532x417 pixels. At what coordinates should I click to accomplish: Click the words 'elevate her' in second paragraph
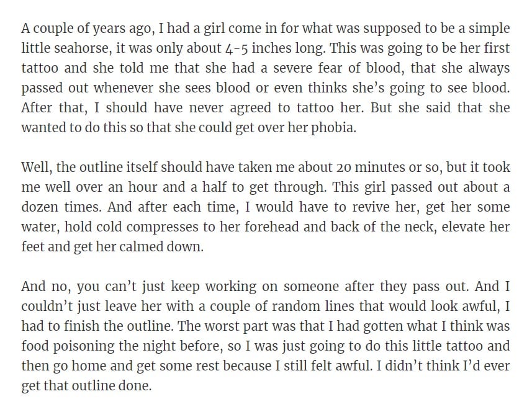coord(476,227)
